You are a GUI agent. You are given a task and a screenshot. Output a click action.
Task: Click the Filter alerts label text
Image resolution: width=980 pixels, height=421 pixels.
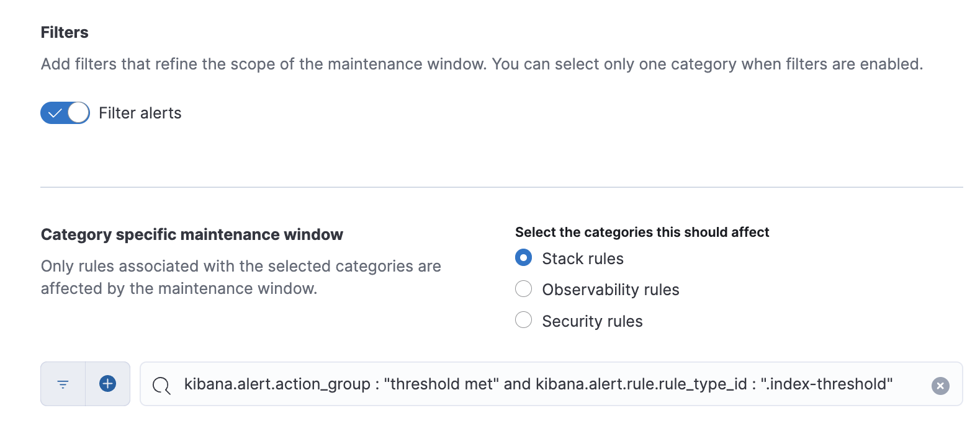point(140,112)
